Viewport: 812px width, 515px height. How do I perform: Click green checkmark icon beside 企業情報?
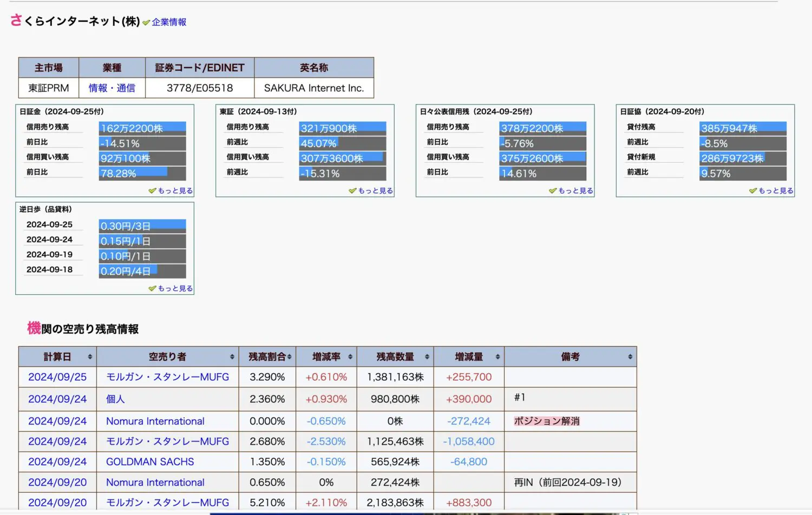point(146,23)
